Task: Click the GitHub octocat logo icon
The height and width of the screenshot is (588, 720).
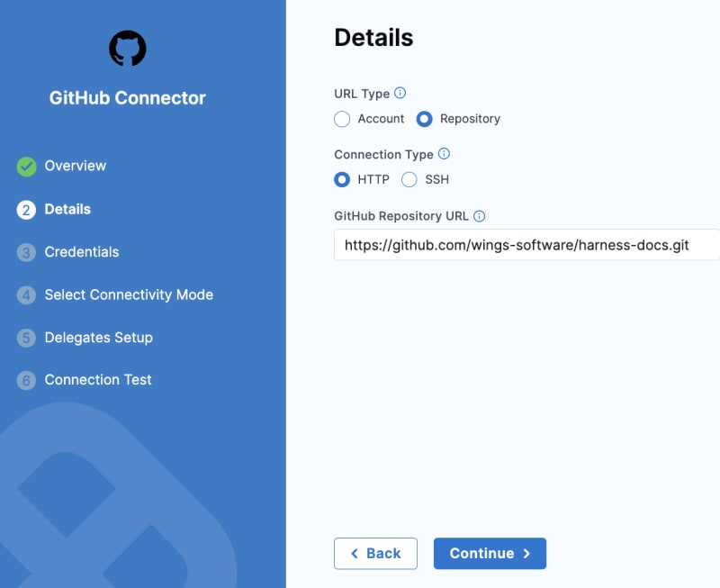Action: coord(128,49)
